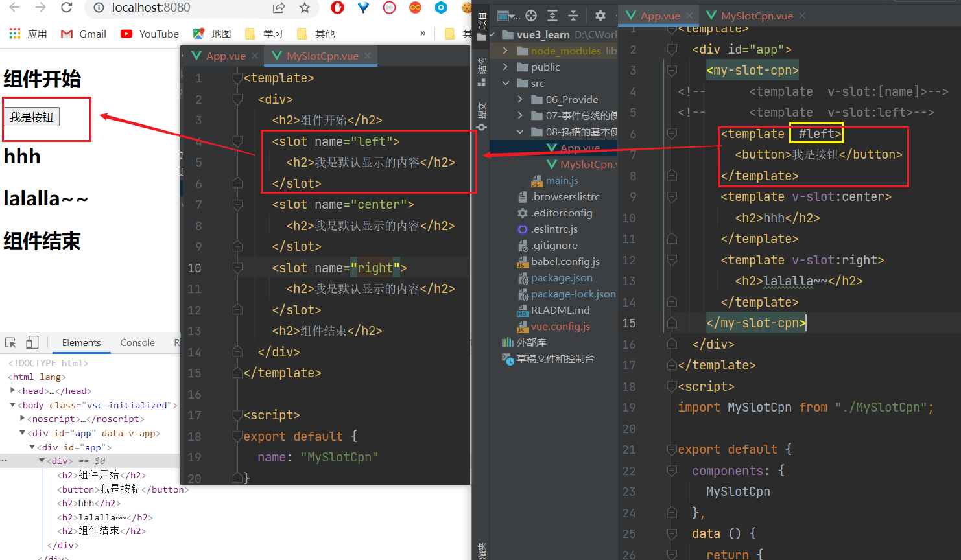This screenshot has height=560, width=961.
Task: Open the 结构 structure tool window tab
Action: (x=482, y=72)
